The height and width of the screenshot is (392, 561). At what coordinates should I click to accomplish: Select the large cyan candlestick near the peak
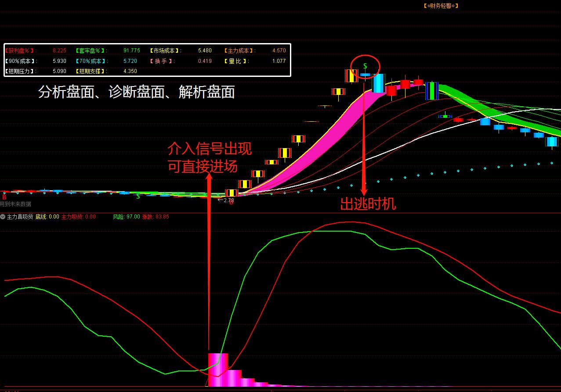coord(378,83)
